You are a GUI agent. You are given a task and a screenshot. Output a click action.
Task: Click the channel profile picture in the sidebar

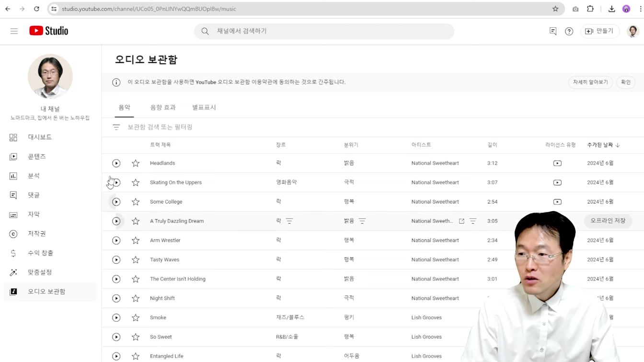click(x=50, y=77)
